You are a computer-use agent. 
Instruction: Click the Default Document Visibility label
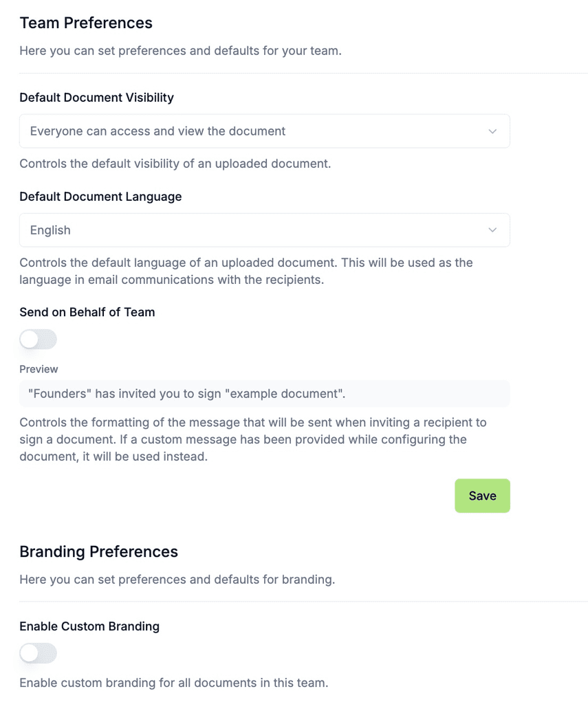pyautogui.click(x=96, y=98)
